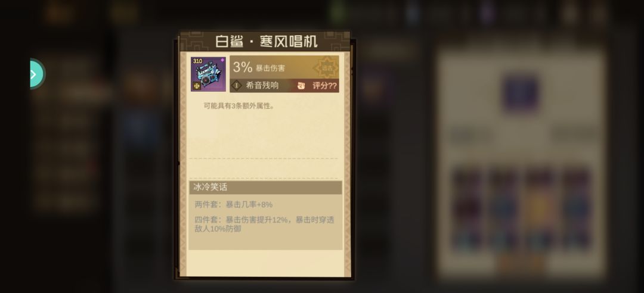This screenshot has height=293, width=644.
Task: Click the first blurred card in bottom-right grid
Action: (x=467, y=208)
